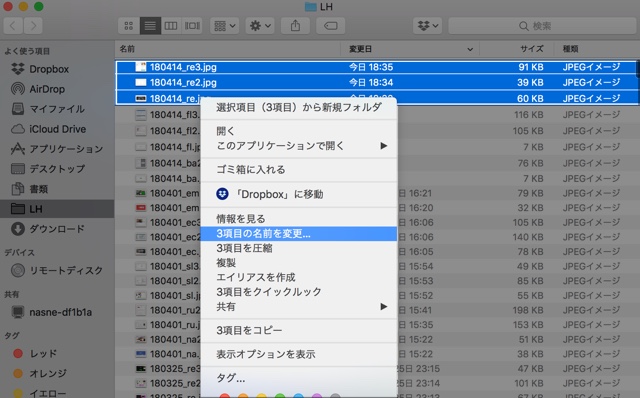This screenshot has width=640, height=398.
Task: Go forward with the right arrow button
Action: click(x=33, y=26)
